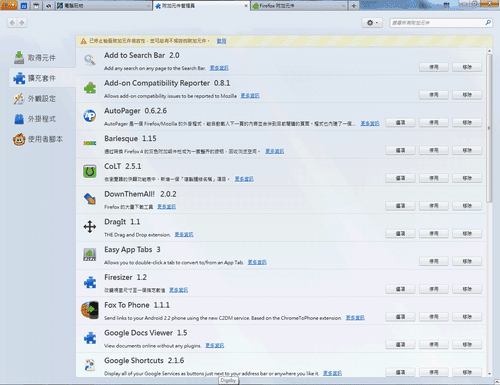
Task: Click the Google Shortcuts icon
Action: [x=90, y=365]
